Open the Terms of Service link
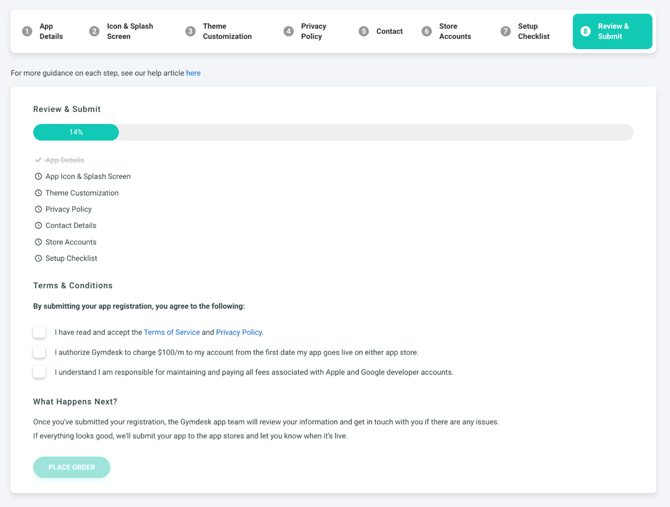670x507 pixels. point(171,332)
